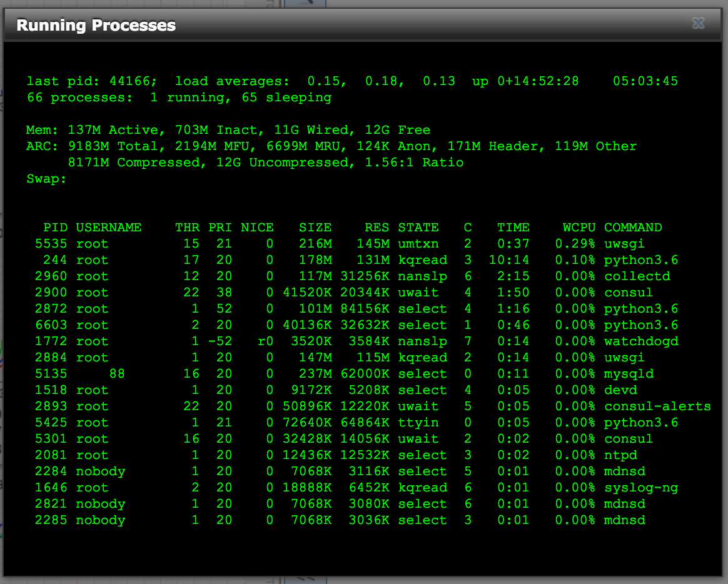Click the Running Processes title

click(96, 25)
